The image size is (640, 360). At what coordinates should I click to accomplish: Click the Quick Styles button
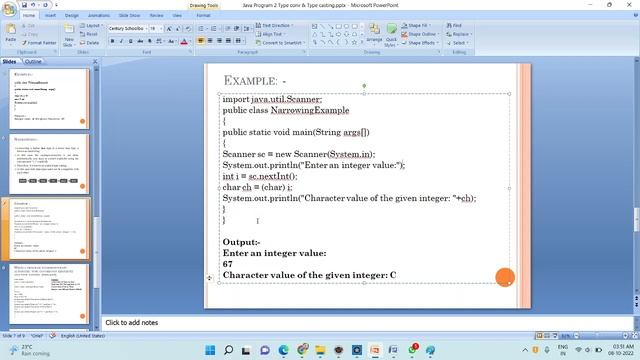point(391,35)
